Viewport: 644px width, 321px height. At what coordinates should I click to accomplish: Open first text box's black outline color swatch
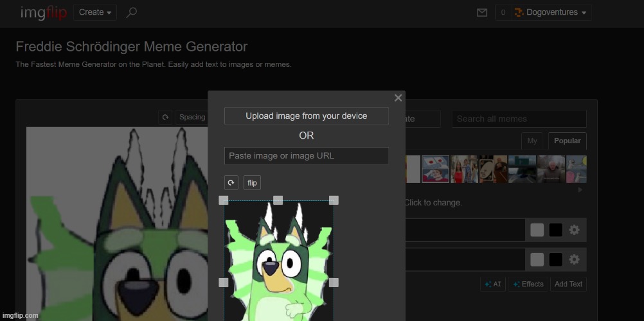pos(556,230)
